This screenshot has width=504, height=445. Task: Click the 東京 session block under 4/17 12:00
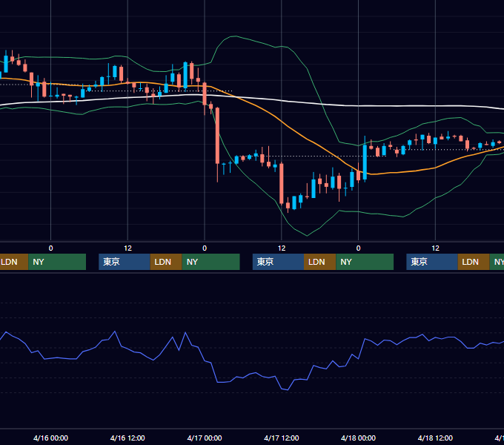click(x=279, y=262)
